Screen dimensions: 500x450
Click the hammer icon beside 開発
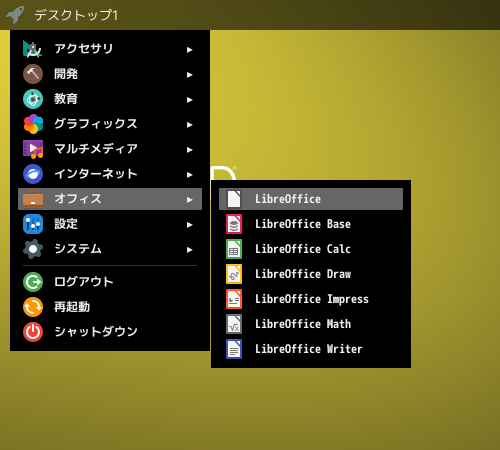coord(33,74)
